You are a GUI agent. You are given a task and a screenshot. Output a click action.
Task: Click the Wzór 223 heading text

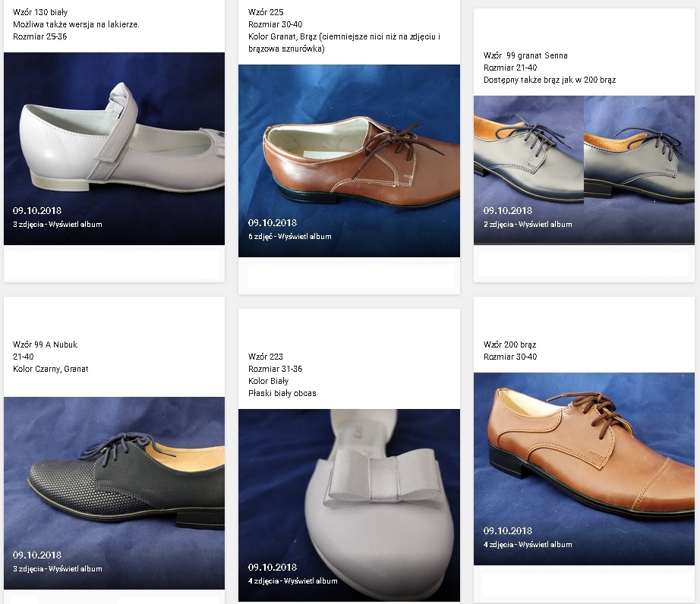click(x=266, y=357)
